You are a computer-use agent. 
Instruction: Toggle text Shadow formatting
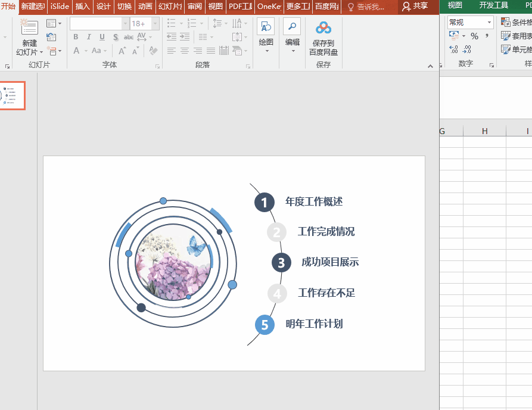point(116,37)
